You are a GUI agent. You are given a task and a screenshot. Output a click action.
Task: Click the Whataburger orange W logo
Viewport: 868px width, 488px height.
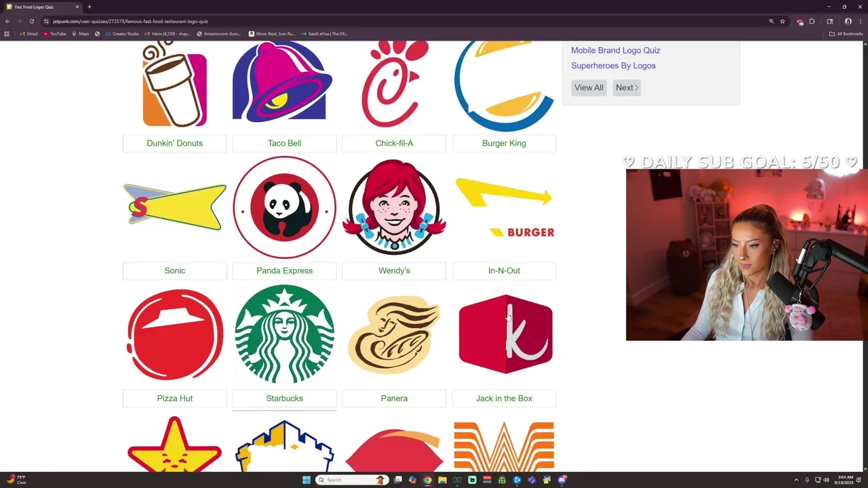[x=504, y=445]
